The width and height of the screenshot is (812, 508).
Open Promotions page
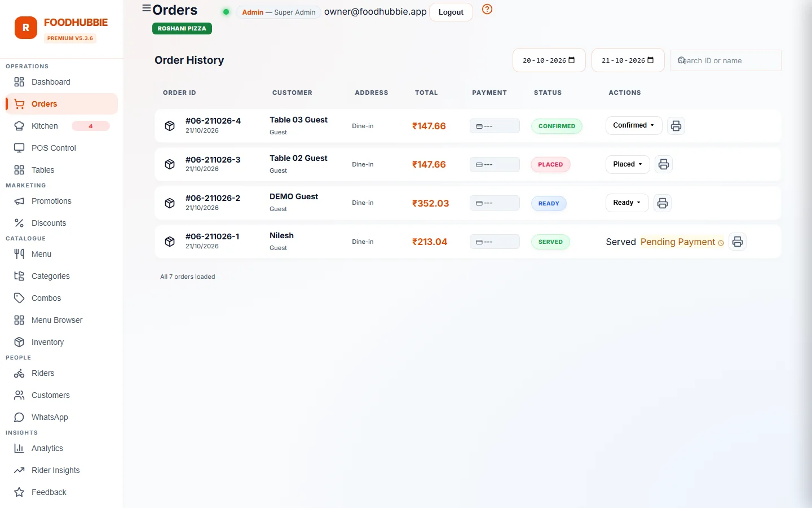[61, 201]
